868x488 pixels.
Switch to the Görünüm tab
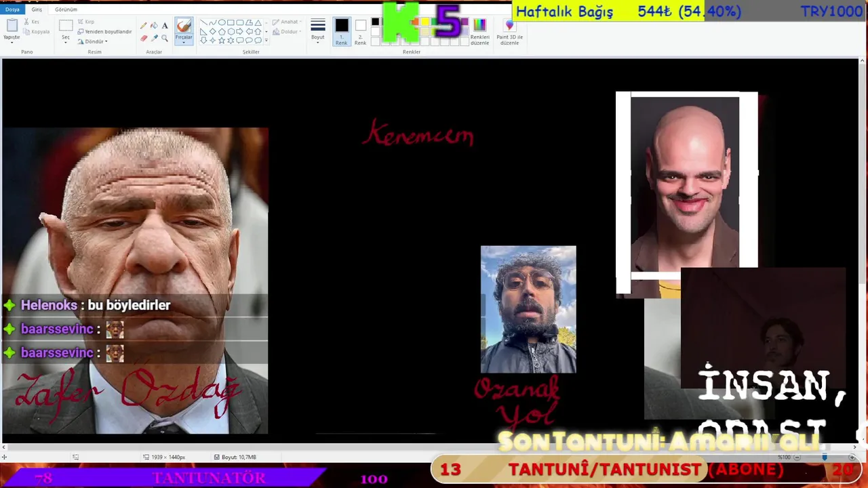click(x=66, y=9)
